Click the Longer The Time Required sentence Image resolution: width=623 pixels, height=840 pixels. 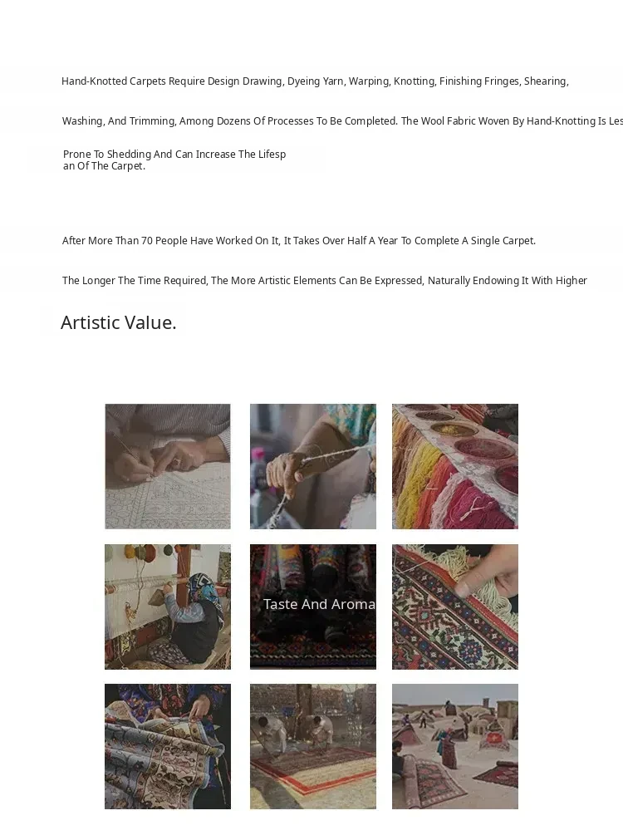325,281
